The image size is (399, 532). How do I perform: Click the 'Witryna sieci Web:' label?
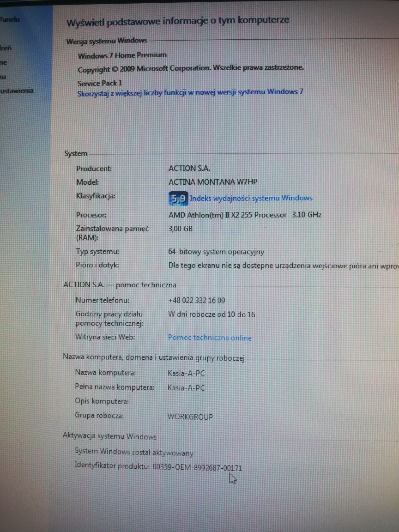point(105,337)
